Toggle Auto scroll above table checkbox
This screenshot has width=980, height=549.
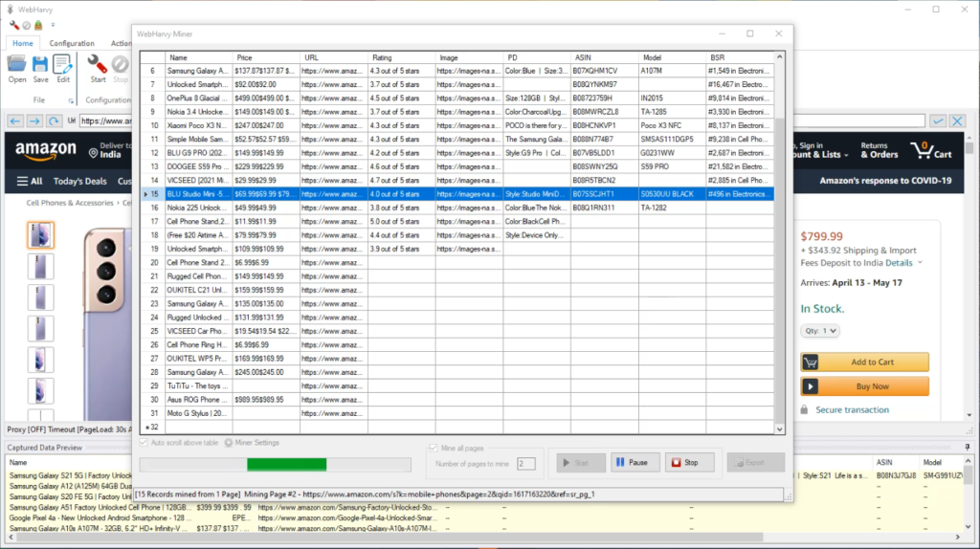(x=145, y=442)
